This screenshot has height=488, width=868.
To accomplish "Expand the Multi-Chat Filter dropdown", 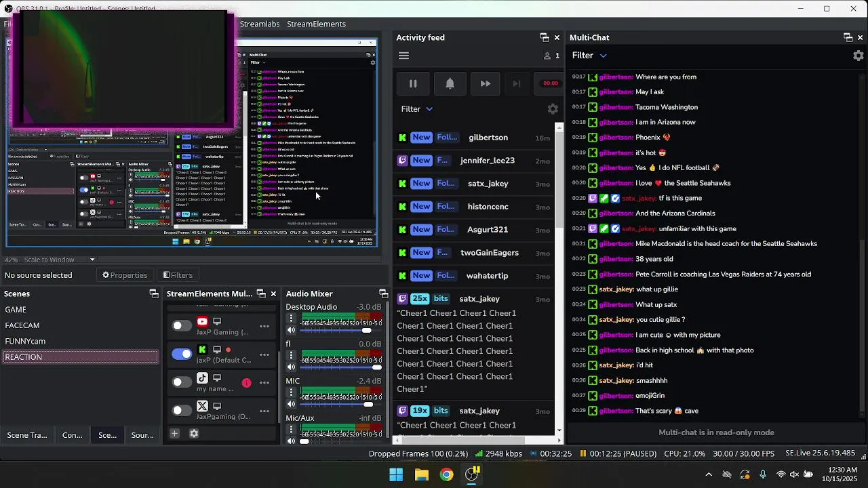I will (589, 56).
